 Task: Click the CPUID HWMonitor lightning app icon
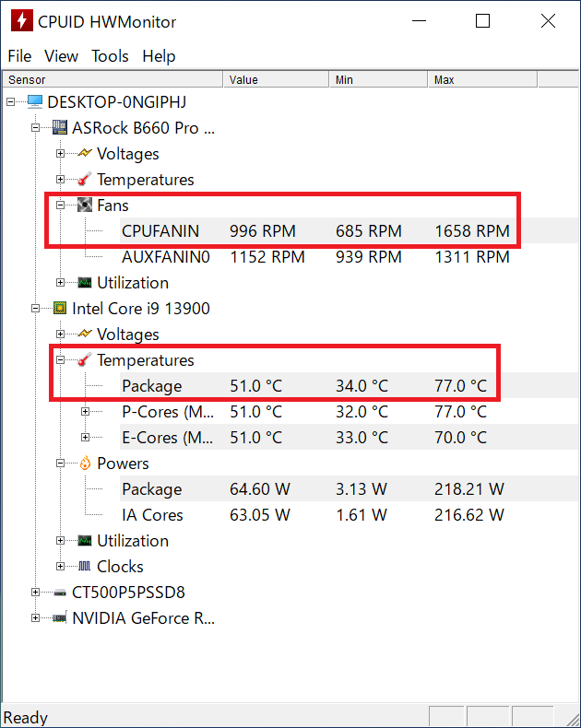click(21, 21)
